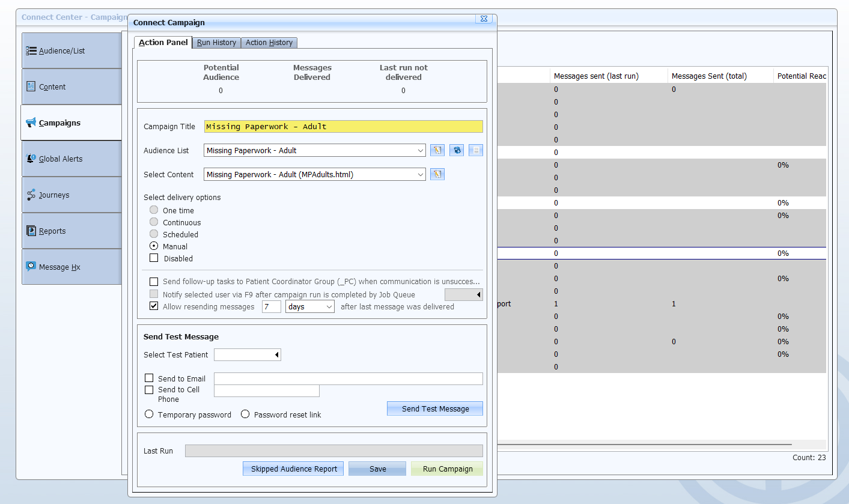The width and height of the screenshot is (849, 504).
Task: Check the Disabled checkbox
Action: pos(154,258)
